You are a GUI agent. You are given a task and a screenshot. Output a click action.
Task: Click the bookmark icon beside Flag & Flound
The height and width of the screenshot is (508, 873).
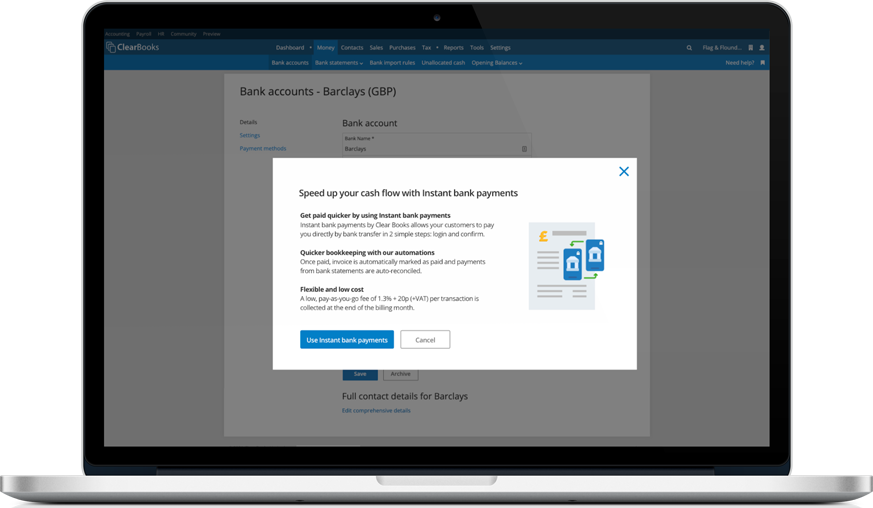[x=751, y=48]
